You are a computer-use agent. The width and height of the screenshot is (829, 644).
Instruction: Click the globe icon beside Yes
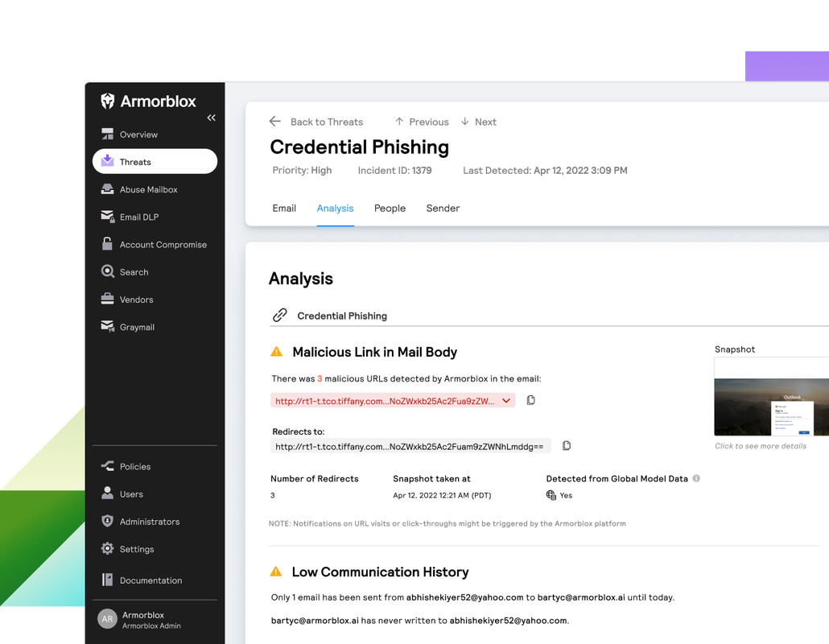point(551,495)
